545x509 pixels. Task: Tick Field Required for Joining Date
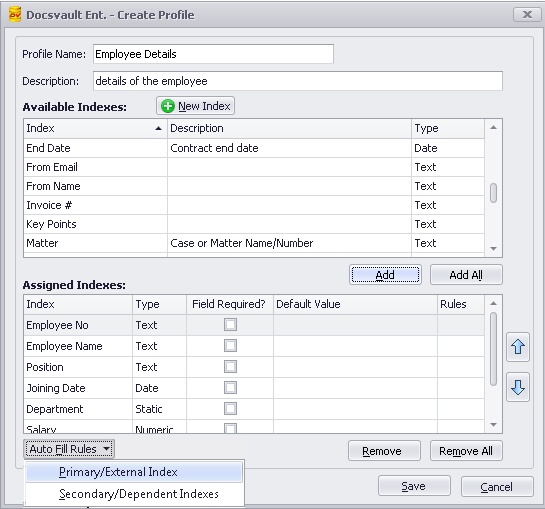click(230, 388)
